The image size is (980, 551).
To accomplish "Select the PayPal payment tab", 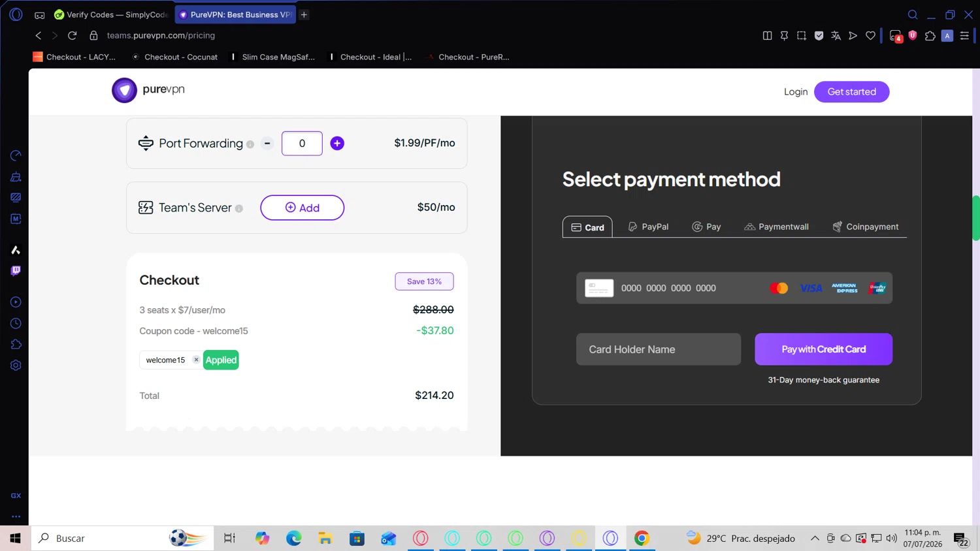I will (x=648, y=227).
